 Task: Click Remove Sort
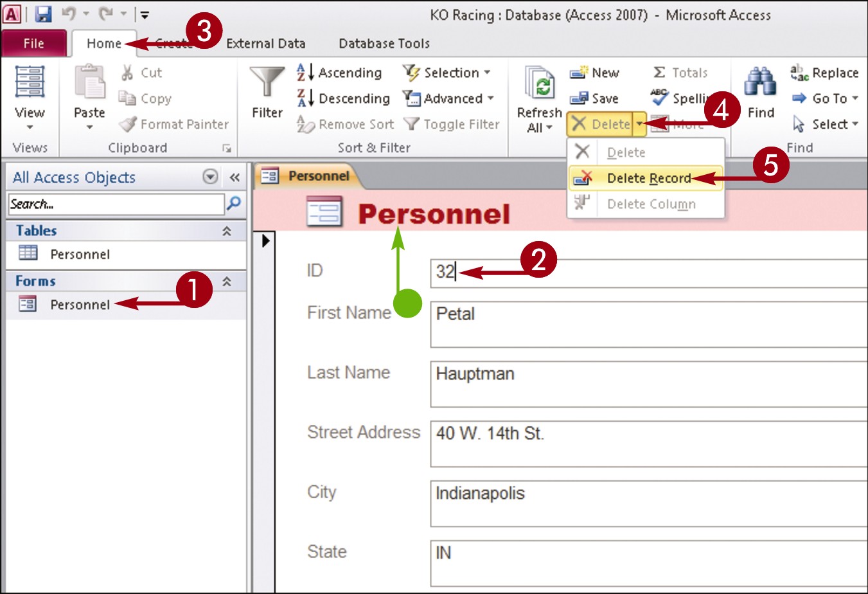pyautogui.click(x=345, y=124)
